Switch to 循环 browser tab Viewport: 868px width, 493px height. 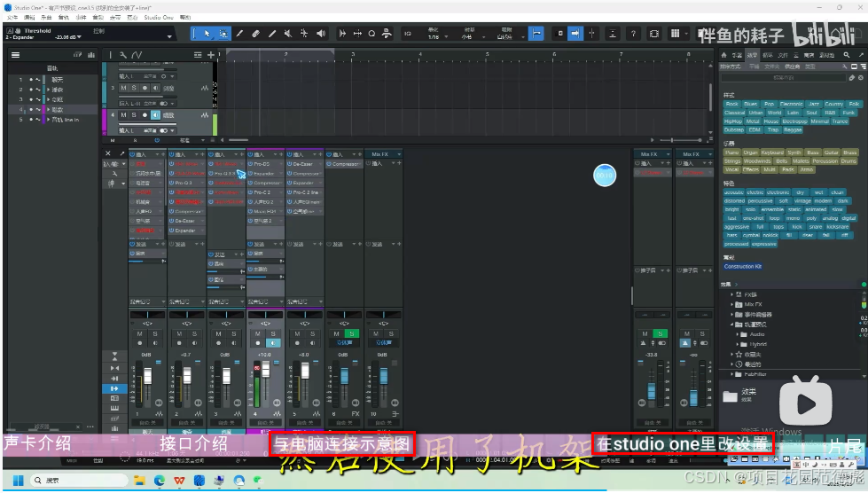pos(767,55)
